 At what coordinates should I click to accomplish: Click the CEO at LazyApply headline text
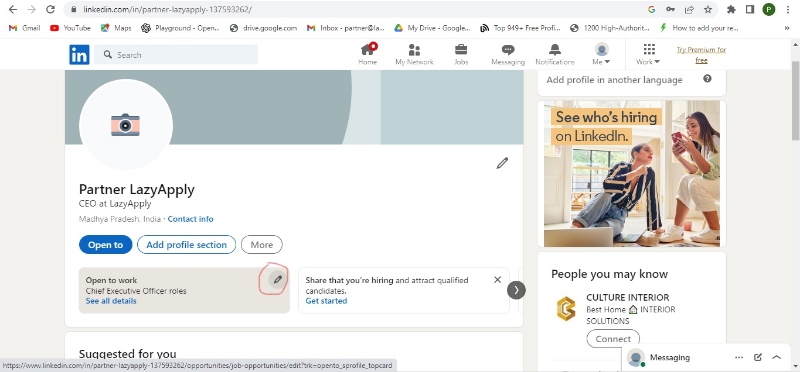(115, 204)
